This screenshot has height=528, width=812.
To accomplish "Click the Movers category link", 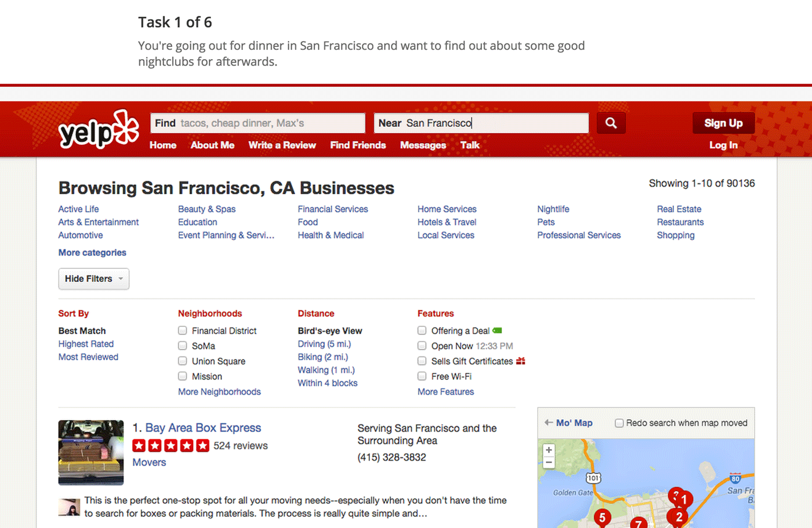I will (x=149, y=463).
